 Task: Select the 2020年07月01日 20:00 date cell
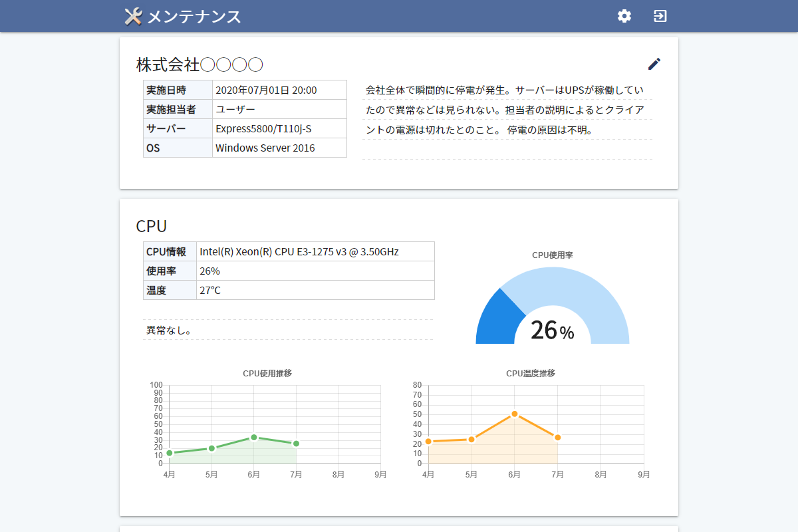pos(279,90)
